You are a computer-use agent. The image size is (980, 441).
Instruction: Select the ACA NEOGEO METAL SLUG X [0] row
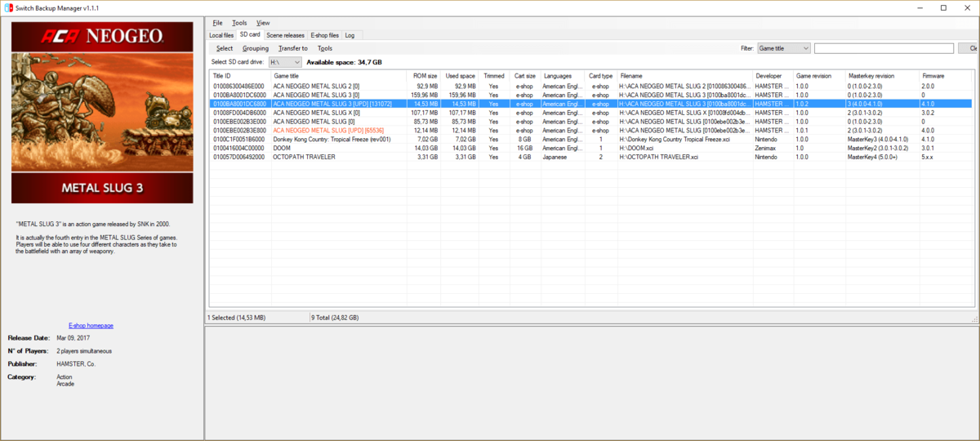point(590,113)
